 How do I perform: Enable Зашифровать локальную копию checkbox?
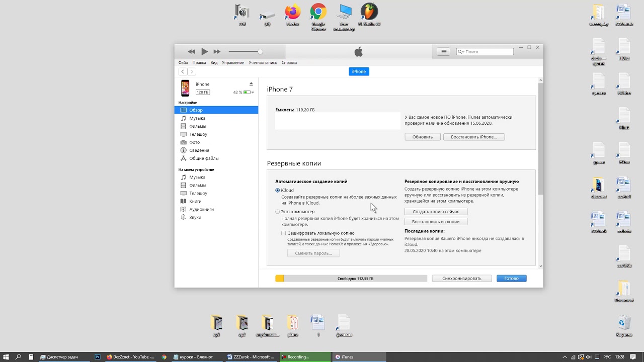(x=284, y=233)
